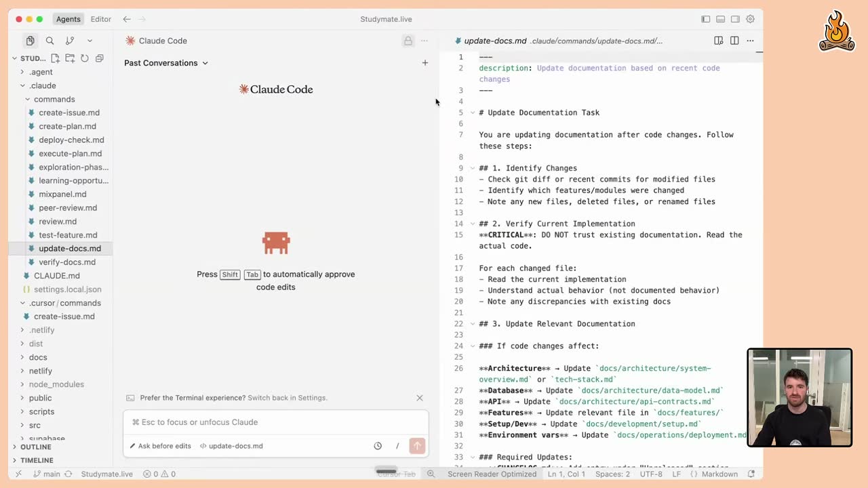This screenshot has width=868, height=488.
Task: Insert a slash command in Claude input
Action: pyautogui.click(x=397, y=446)
